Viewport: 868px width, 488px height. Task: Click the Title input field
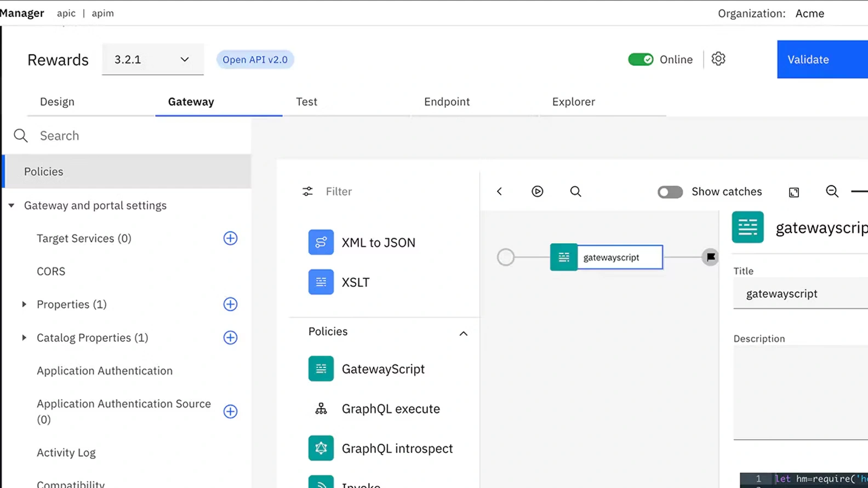coord(800,294)
